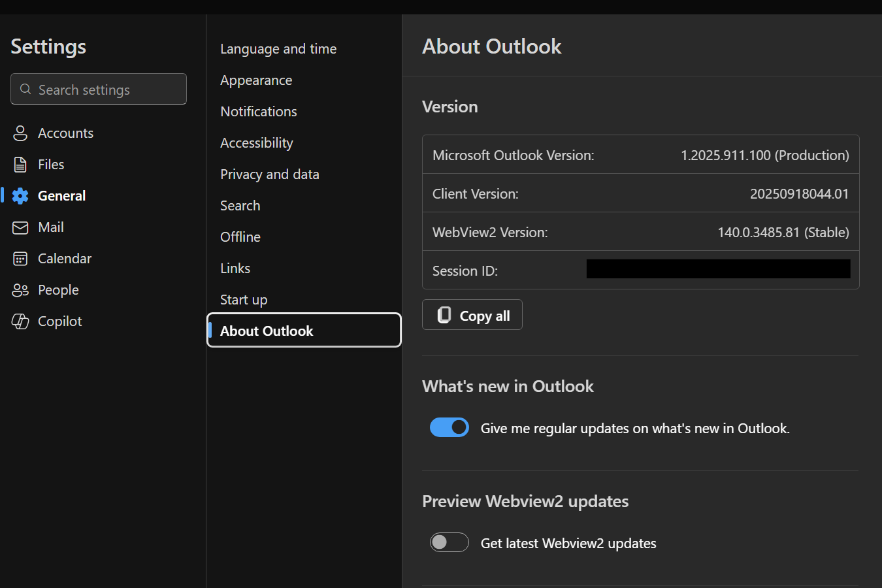
Task: Turn off regular Outlook updates toggle
Action: pos(449,427)
